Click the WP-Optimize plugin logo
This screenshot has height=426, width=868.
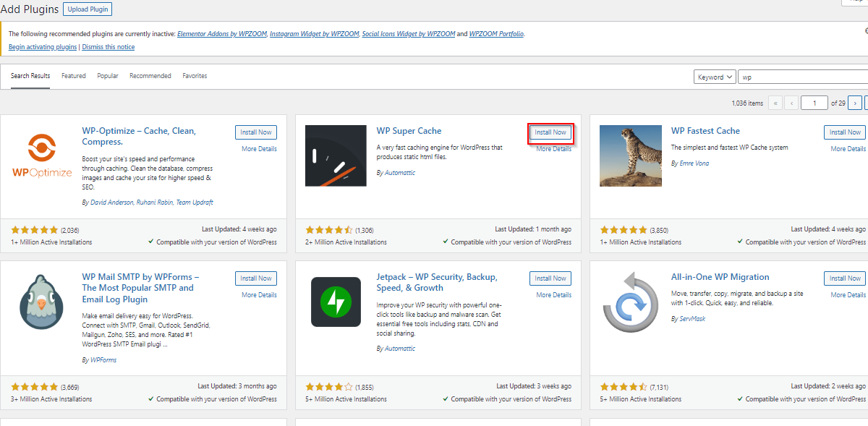point(42,156)
